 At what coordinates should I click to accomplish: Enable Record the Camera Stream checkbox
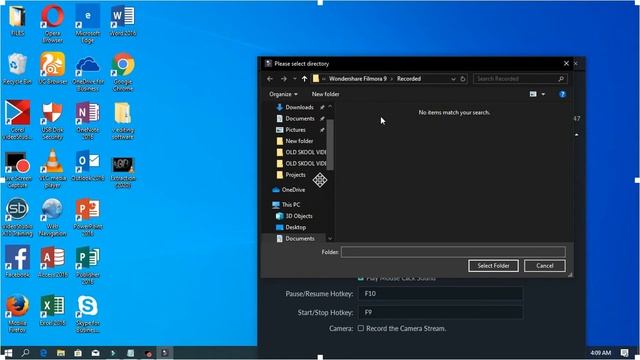click(x=361, y=328)
